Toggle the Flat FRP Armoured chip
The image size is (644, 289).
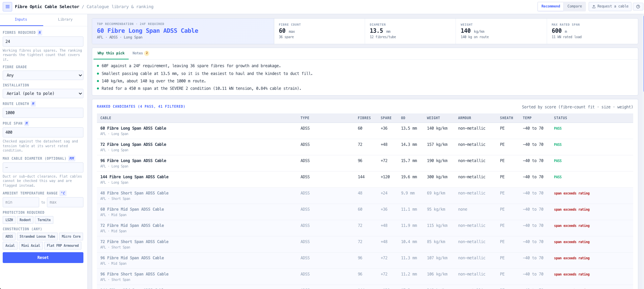tap(63, 246)
